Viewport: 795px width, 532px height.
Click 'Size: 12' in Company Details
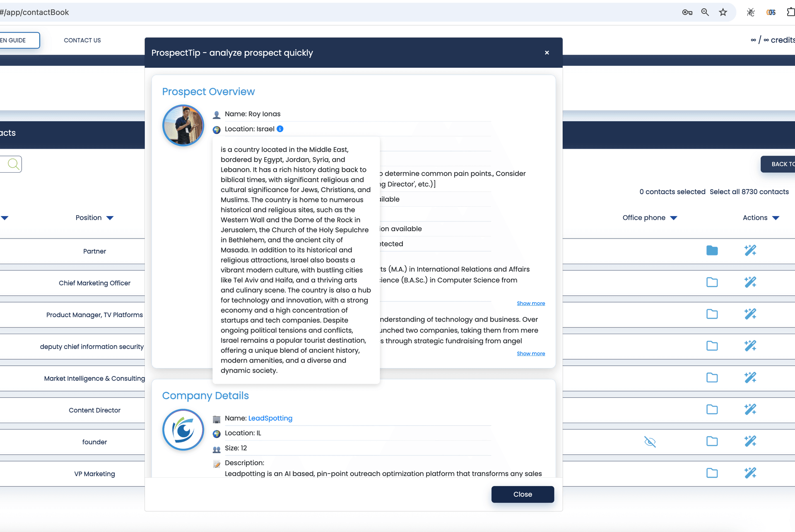[236, 448]
